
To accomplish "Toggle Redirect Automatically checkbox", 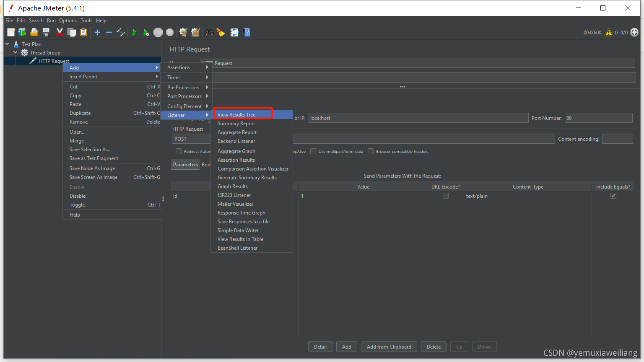I will (179, 151).
